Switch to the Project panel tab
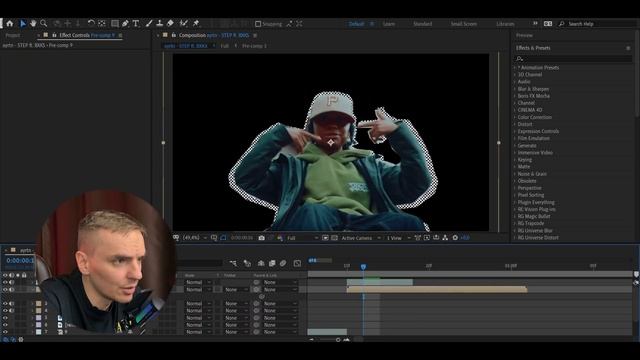The image size is (640, 360). 13,36
